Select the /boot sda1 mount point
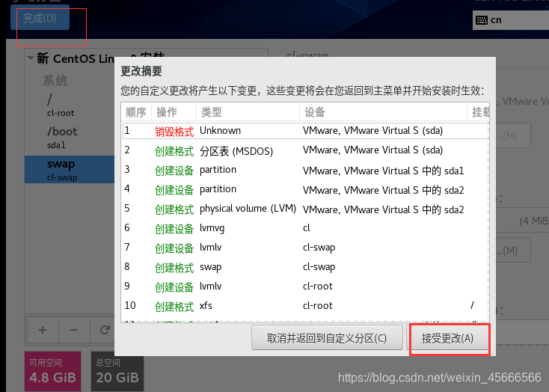549x392 pixels. 70,138
